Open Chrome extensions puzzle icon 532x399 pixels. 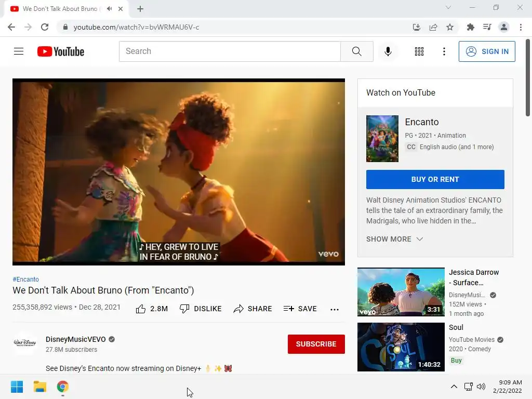click(471, 27)
